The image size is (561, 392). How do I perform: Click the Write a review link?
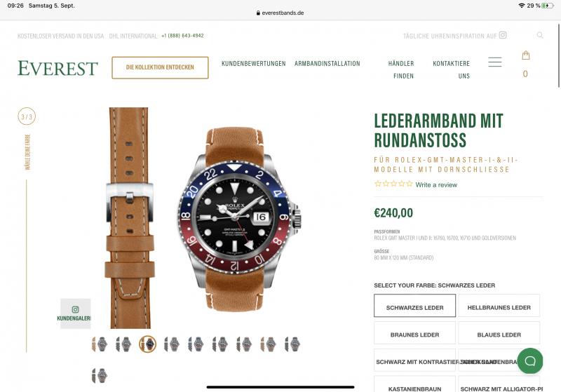pyautogui.click(x=436, y=185)
